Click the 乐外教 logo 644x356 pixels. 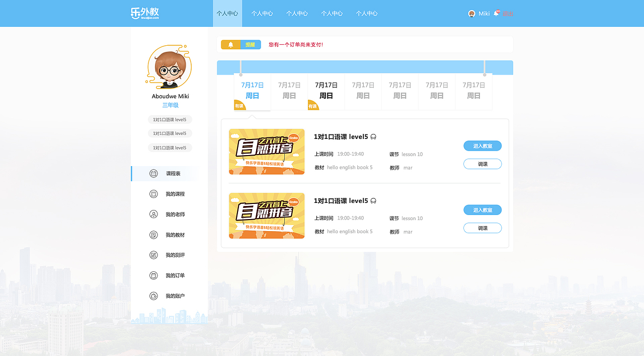click(145, 13)
